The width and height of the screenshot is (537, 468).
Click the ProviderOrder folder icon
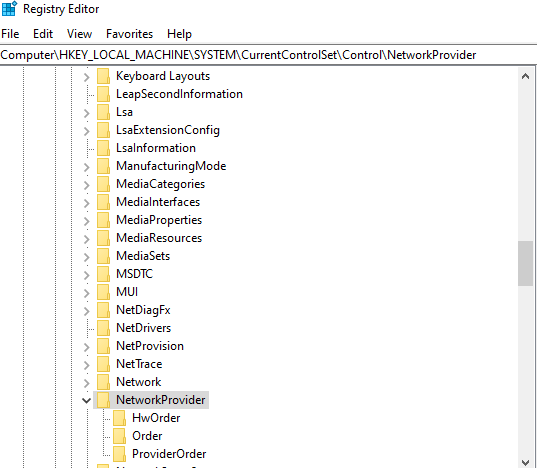point(120,454)
